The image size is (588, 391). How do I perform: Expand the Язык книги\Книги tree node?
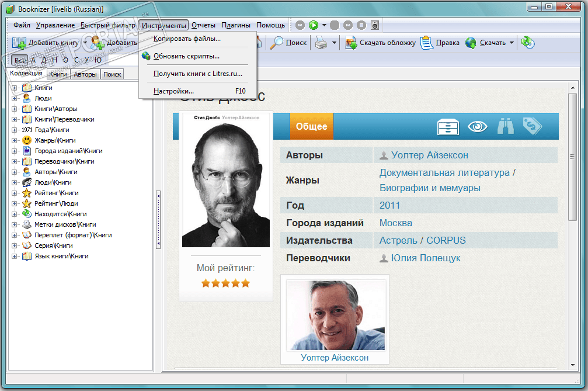pos(14,257)
